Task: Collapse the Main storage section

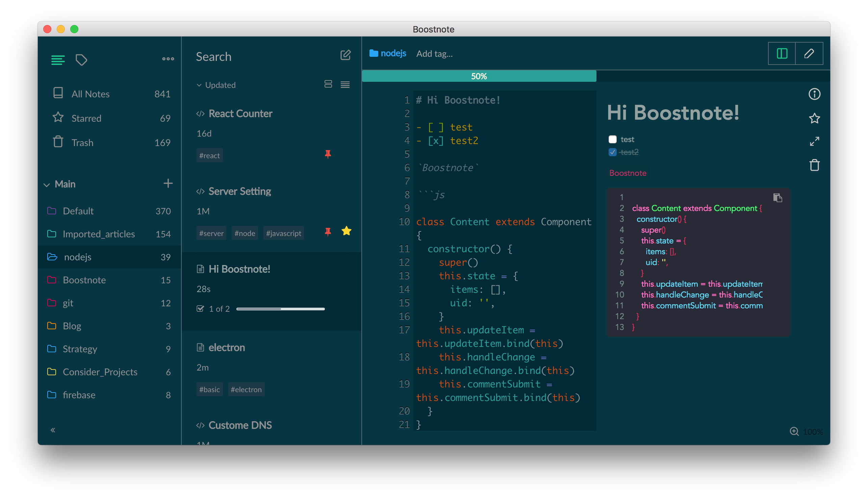Action: (47, 184)
